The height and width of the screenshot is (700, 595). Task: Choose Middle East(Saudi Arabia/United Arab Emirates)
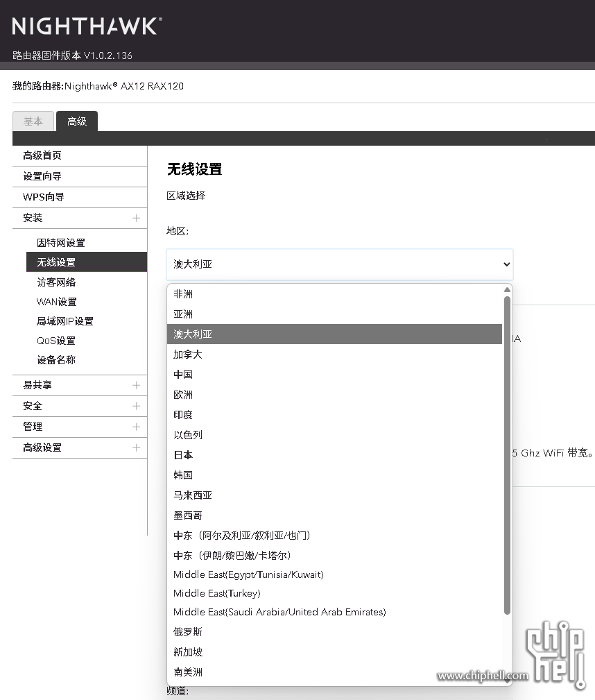tap(334, 612)
